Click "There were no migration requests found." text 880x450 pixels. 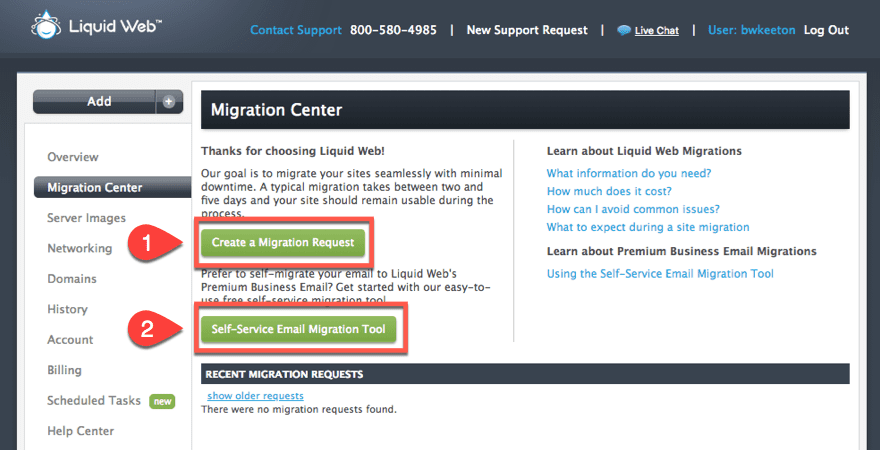click(x=299, y=410)
